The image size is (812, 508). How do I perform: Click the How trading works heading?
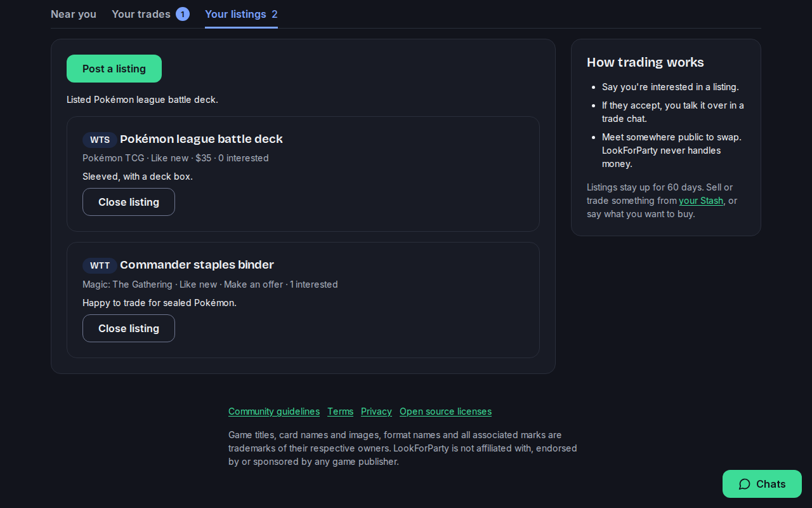click(x=645, y=62)
